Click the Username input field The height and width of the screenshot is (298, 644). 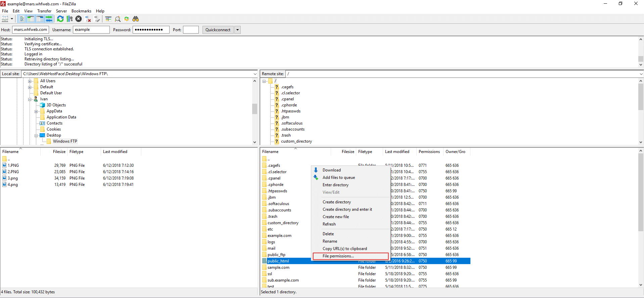tap(91, 30)
